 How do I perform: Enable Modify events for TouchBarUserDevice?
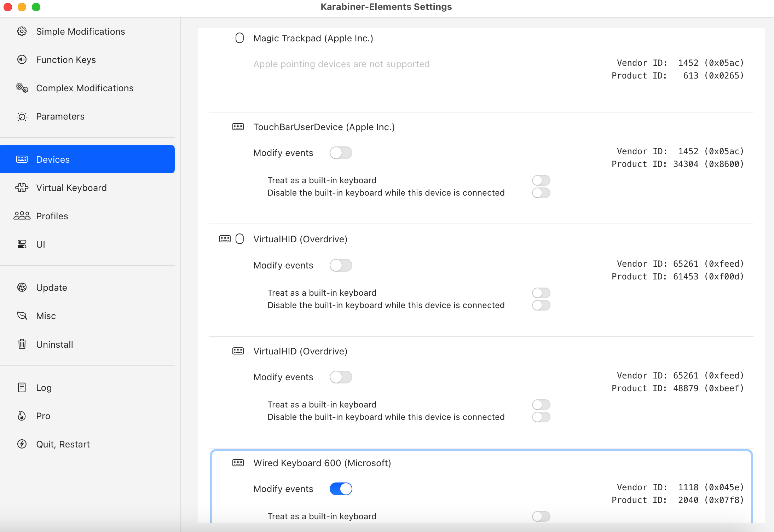pyautogui.click(x=341, y=153)
